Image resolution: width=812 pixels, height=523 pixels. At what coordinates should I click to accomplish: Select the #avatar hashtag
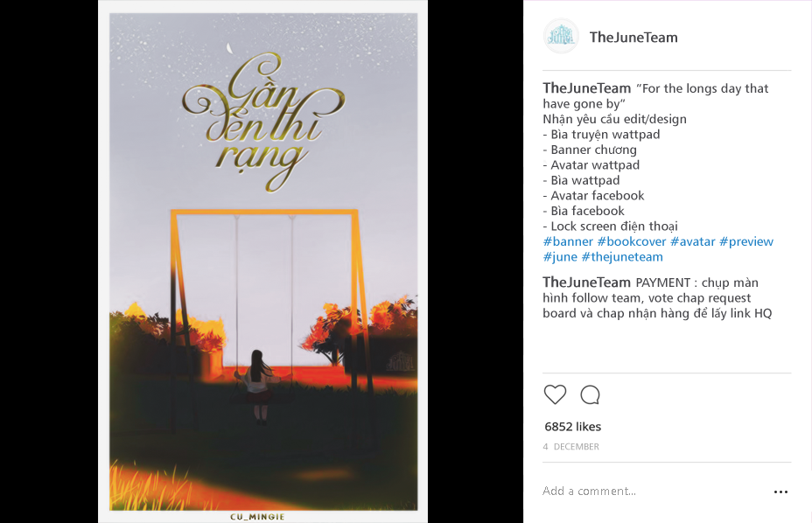pos(692,241)
